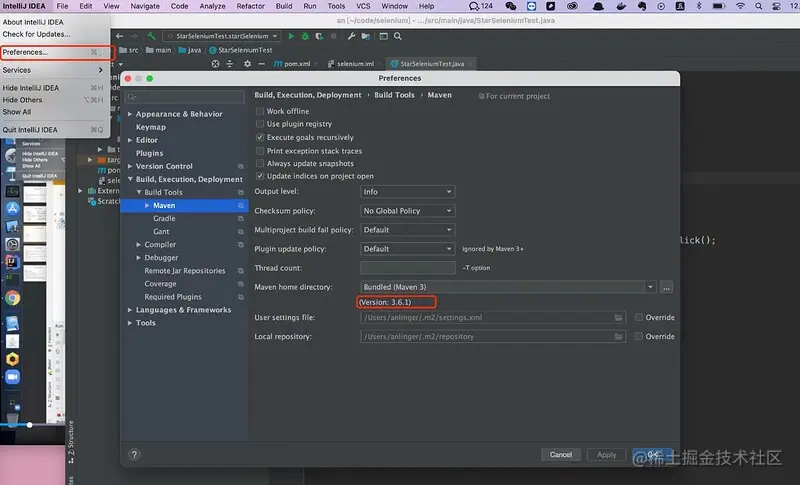Open Checksum policy dropdown
The image size is (800, 485).
[408, 211]
